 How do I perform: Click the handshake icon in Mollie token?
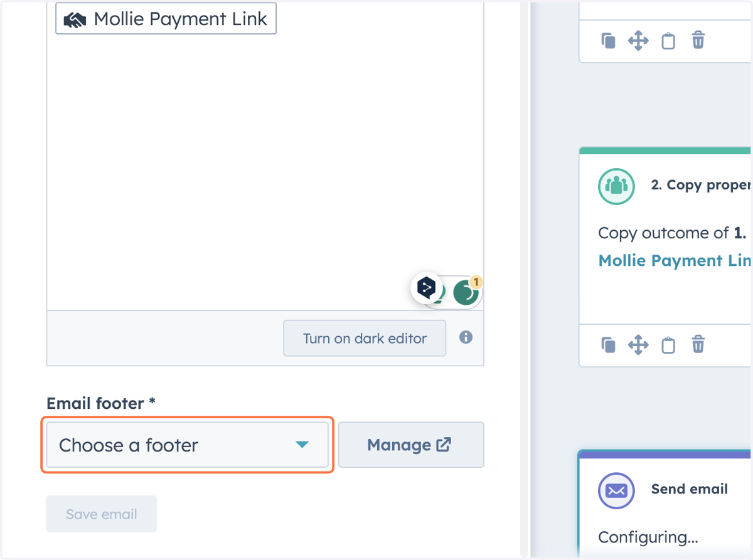(75, 20)
